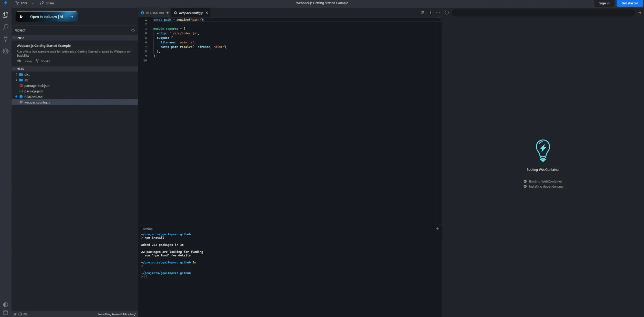This screenshot has height=317, width=644.
Task: Split the editor with the split icon
Action: pyautogui.click(x=431, y=13)
